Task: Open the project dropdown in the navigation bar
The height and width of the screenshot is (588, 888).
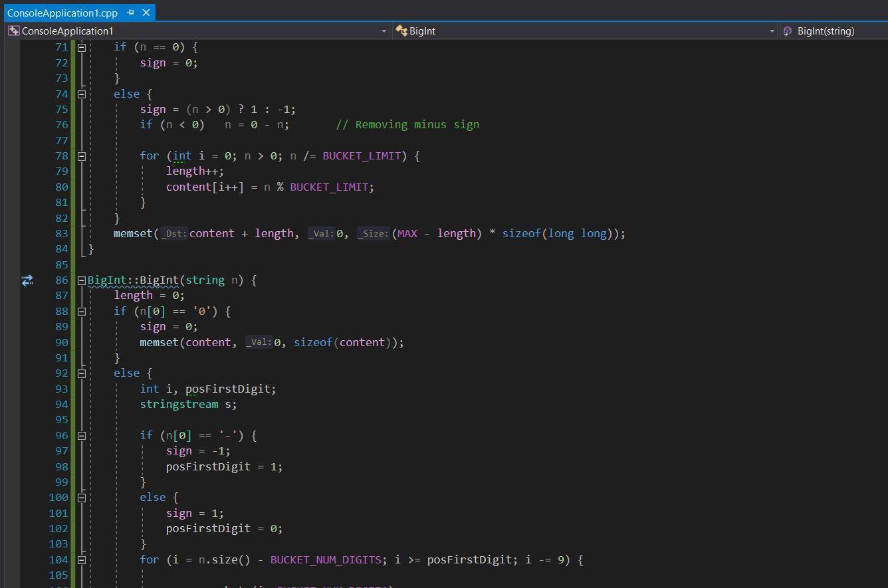Action: pyautogui.click(x=384, y=31)
